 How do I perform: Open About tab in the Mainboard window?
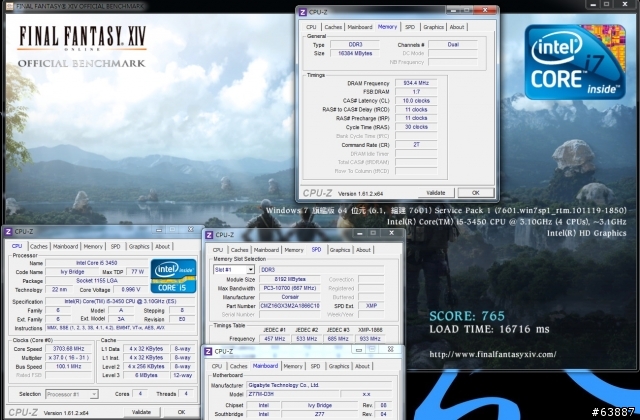[x=362, y=367]
